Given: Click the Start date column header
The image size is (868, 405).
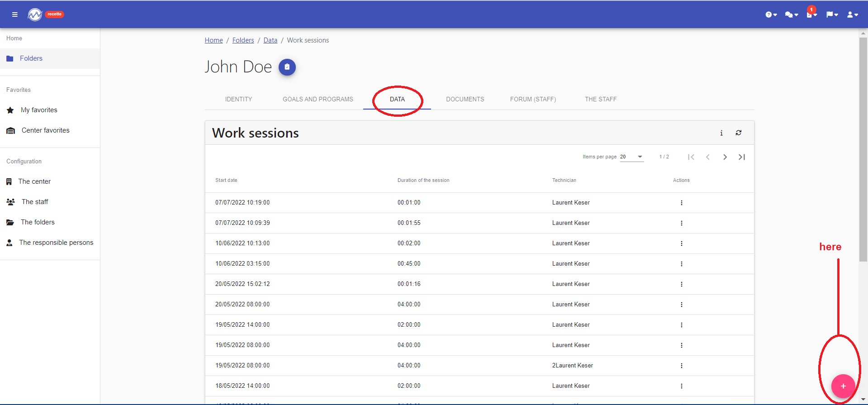Looking at the screenshot, I should coord(226,180).
